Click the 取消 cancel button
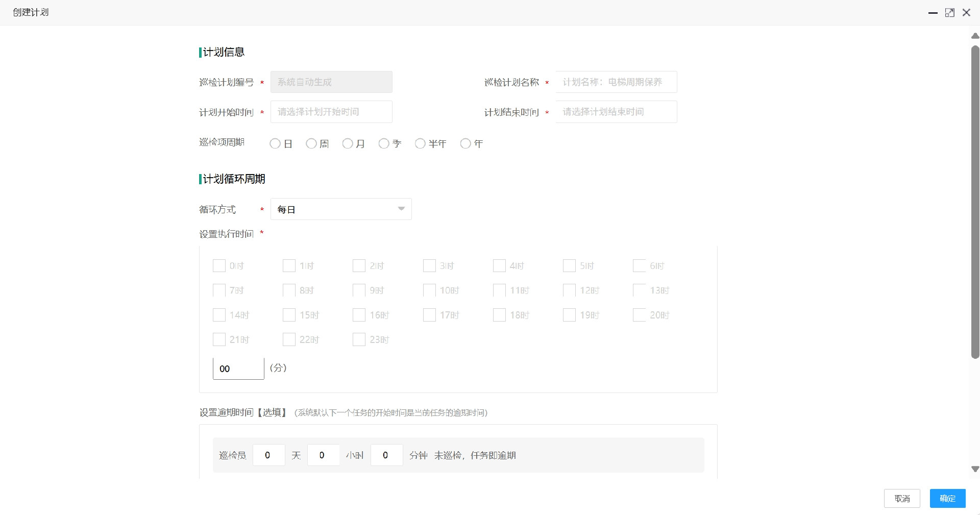 902,499
